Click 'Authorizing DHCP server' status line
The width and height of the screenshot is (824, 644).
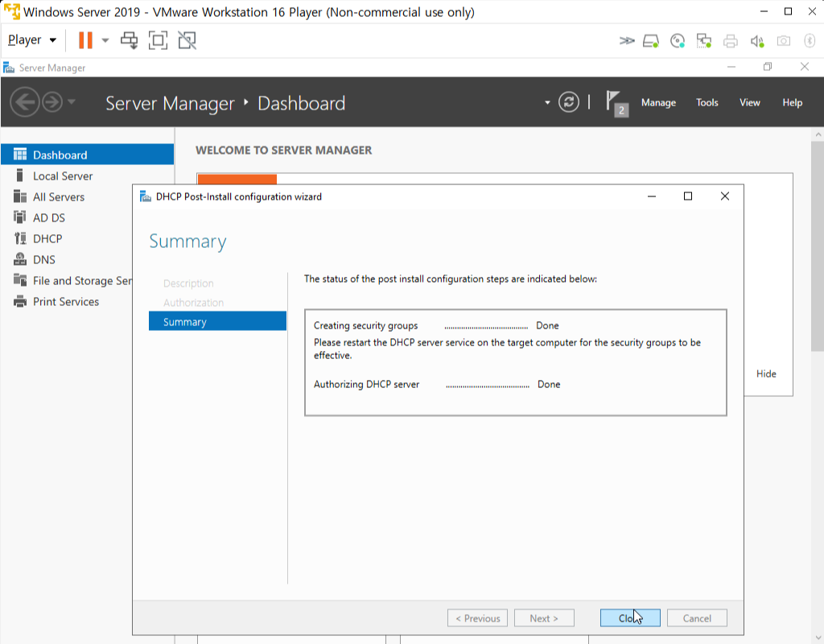pos(437,384)
